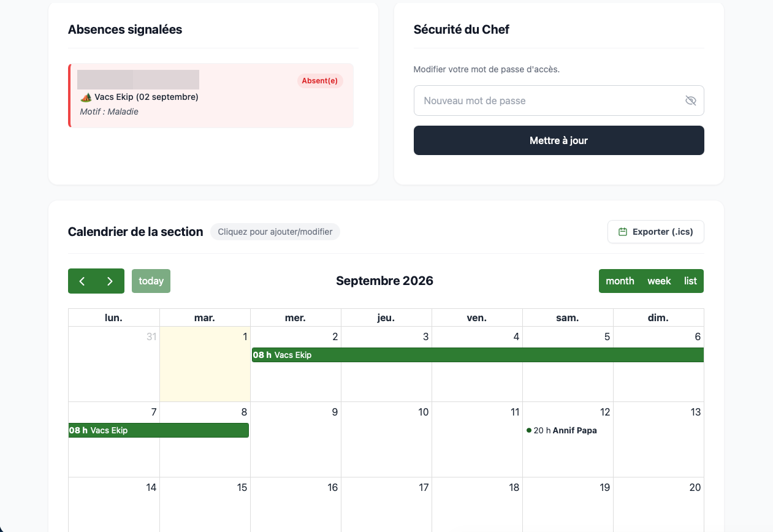Screen dimensions: 773x532
Task: Select highlighted day 1 in calendar
Action: (205, 364)
